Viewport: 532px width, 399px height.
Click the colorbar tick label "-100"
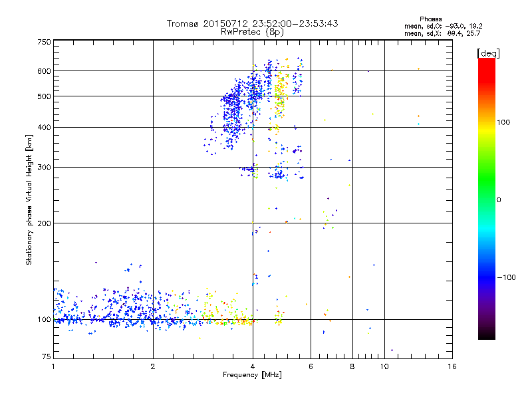click(506, 277)
